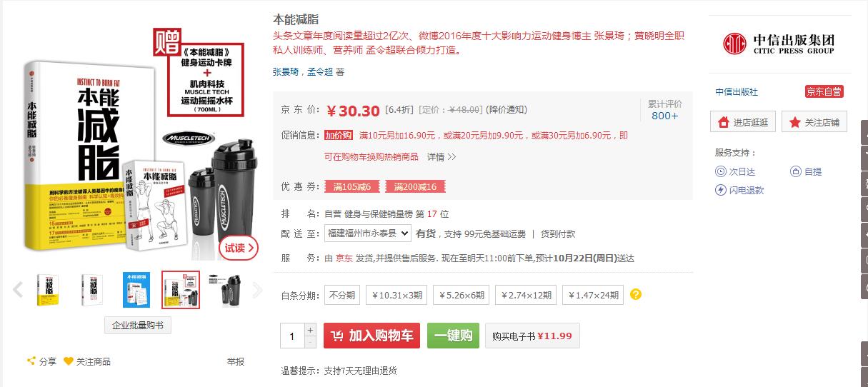Pick the ¥1.47×24期 installment option
This screenshot has width=868, height=387.
(592, 295)
